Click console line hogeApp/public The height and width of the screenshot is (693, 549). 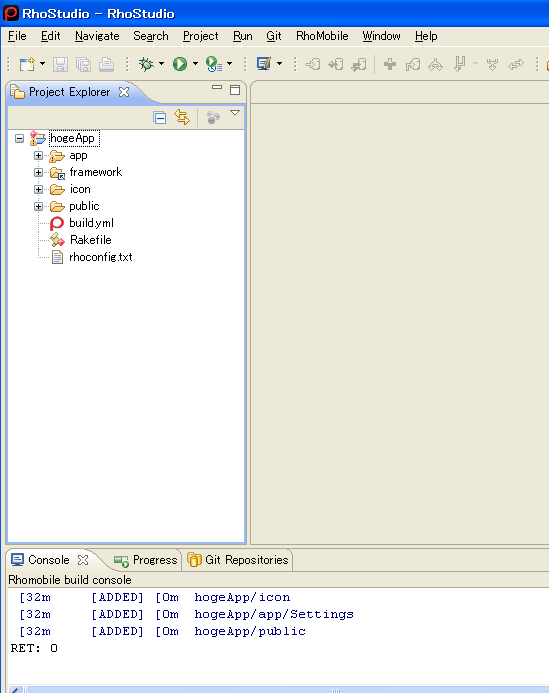tap(250, 631)
